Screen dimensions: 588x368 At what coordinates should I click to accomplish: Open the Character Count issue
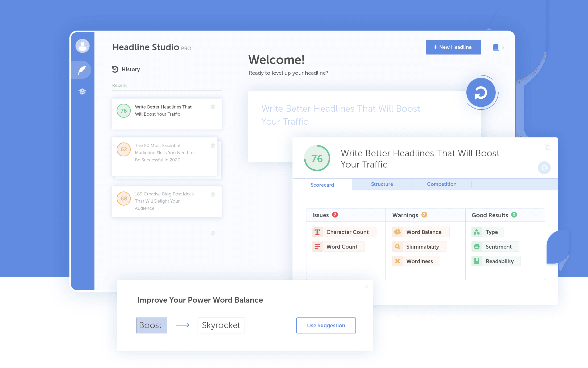pyautogui.click(x=345, y=232)
